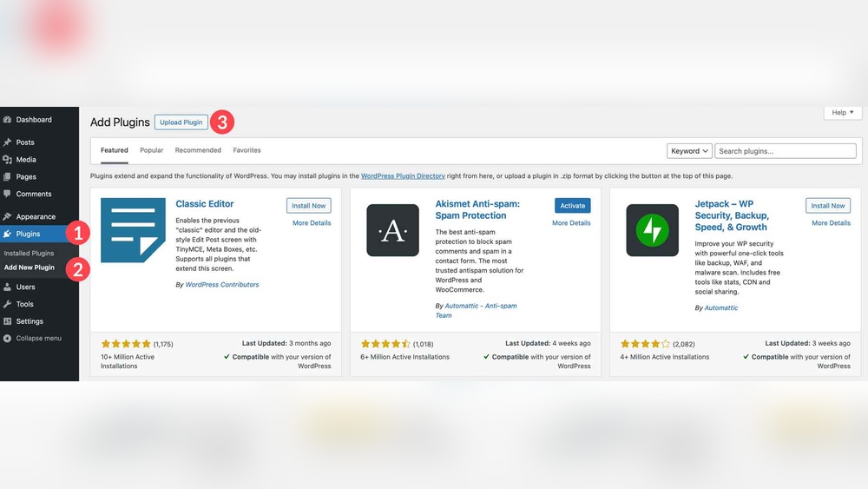868x489 pixels.
Task: Click the Settings sliders icon
Action: coord(7,321)
